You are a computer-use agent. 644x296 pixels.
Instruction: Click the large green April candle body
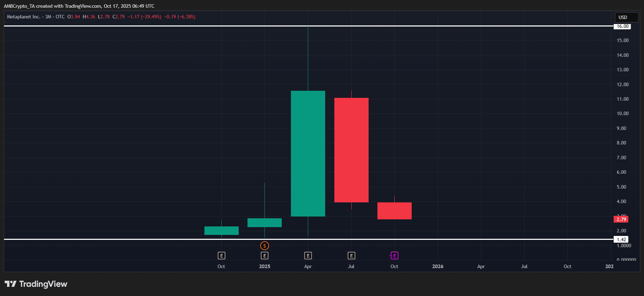click(x=308, y=154)
